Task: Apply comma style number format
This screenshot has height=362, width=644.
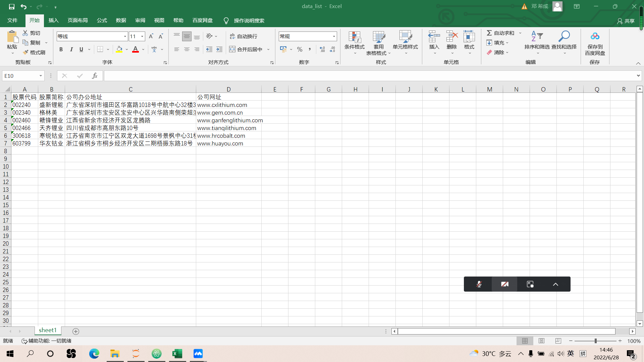Action: [310, 49]
